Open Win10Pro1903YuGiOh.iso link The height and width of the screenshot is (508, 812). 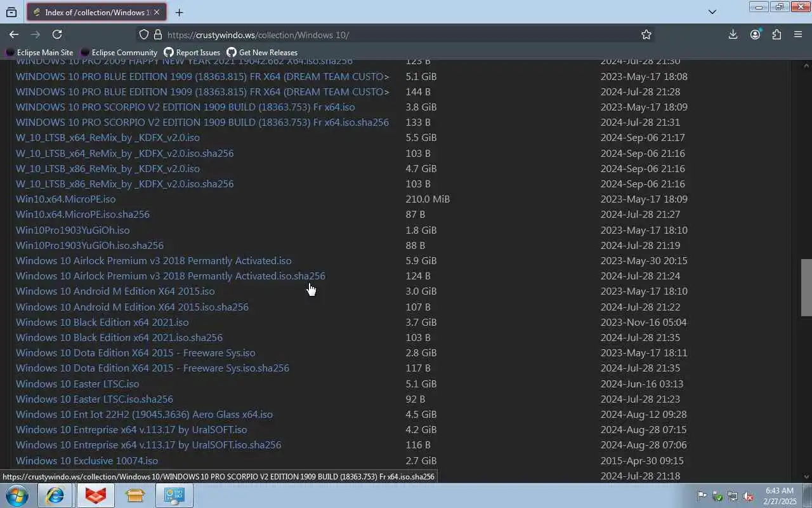click(73, 230)
